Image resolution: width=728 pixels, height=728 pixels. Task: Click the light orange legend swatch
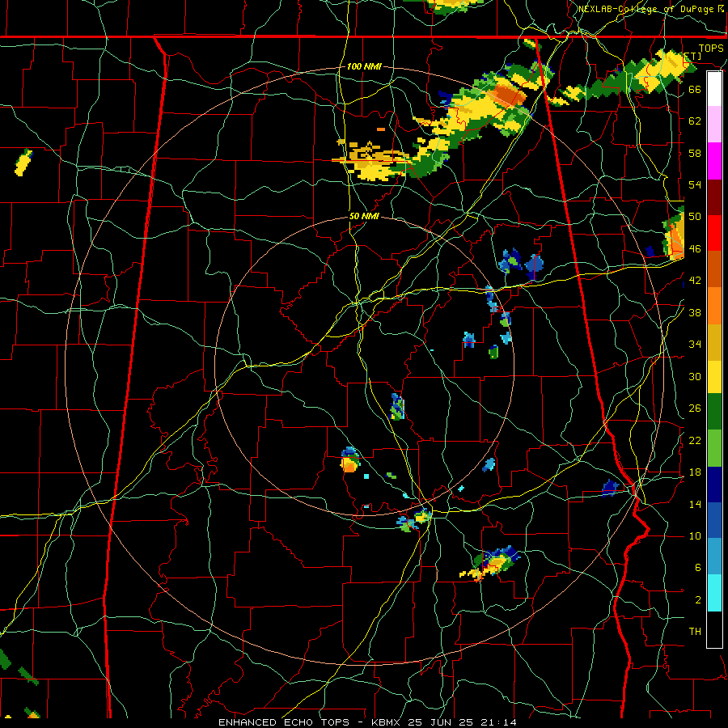click(714, 306)
